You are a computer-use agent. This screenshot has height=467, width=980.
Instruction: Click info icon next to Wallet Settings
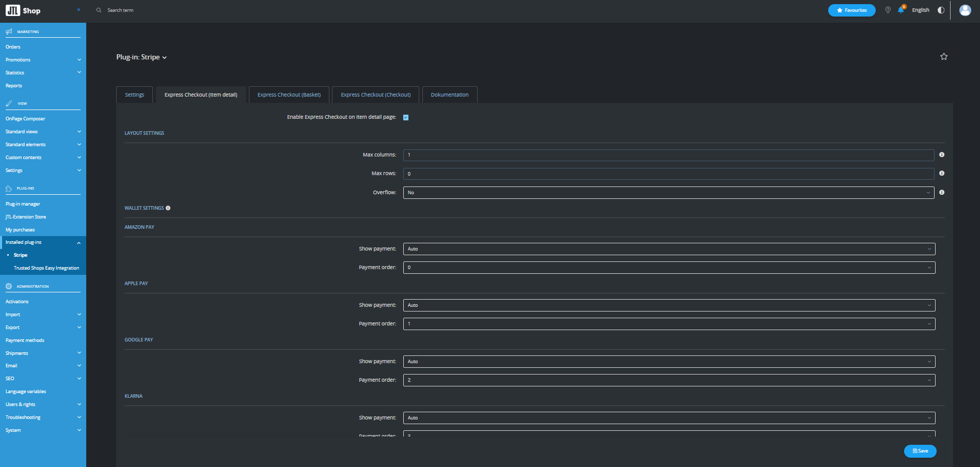(x=168, y=208)
